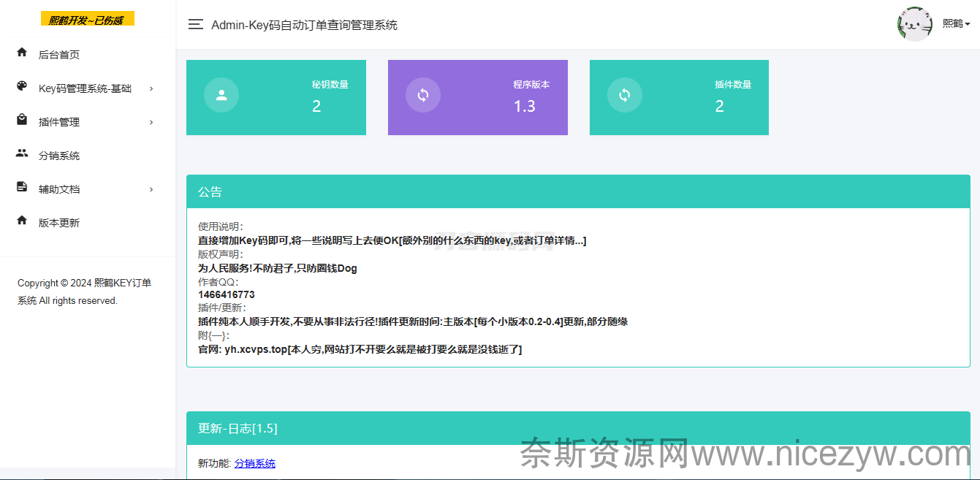The height and width of the screenshot is (480, 980).
Task: Click the person icon in 秘钥数量 card
Action: click(x=221, y=95)
